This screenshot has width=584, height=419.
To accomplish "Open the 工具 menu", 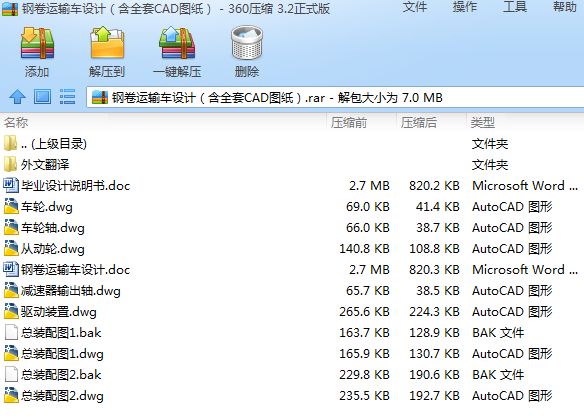I will tap(515, 7).
